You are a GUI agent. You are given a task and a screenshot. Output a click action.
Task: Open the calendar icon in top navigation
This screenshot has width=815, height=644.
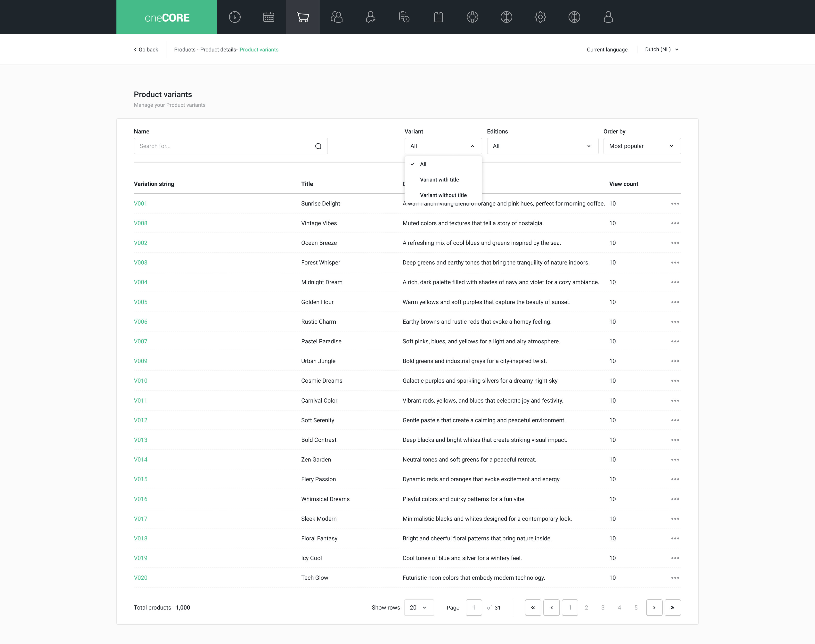269,17
